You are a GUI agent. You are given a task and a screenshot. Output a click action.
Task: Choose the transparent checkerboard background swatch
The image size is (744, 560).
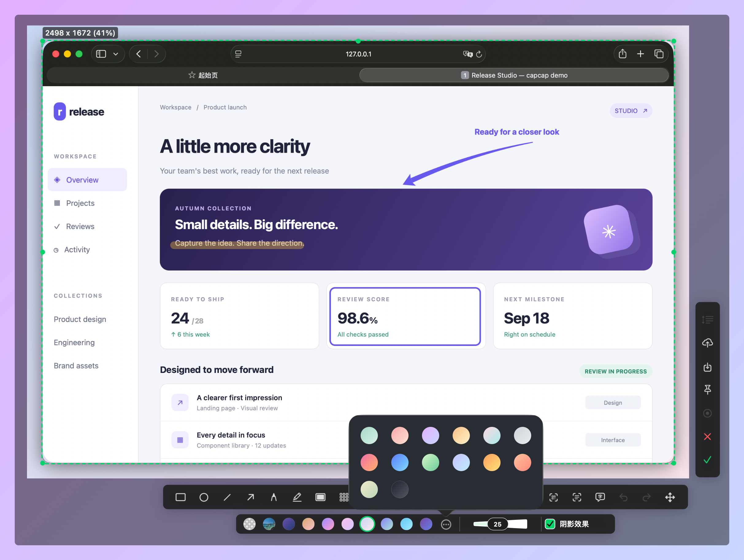(249, 524)
